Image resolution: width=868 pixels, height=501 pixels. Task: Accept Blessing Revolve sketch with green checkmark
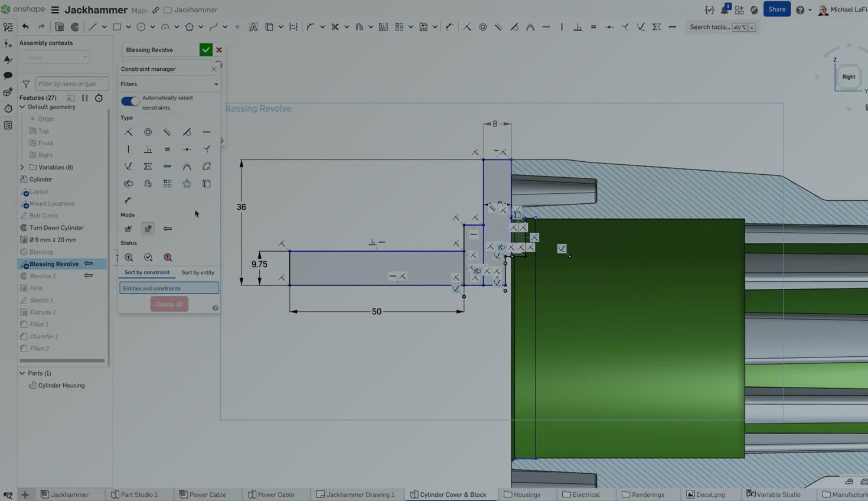point(205,50)
